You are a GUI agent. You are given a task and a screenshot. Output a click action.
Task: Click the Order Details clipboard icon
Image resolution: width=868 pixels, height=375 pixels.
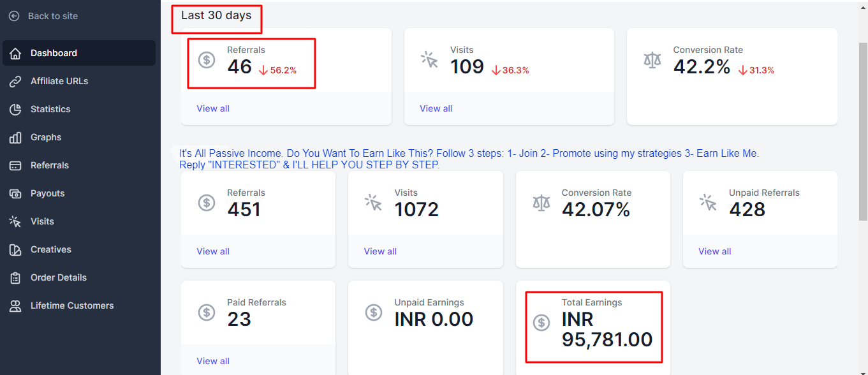(x=15, y=277)
